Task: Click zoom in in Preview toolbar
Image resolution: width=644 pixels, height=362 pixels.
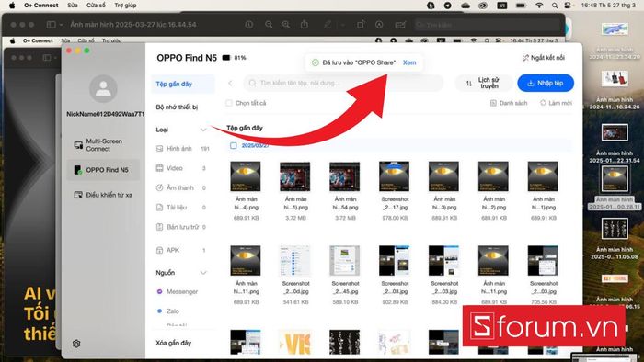Action: [x=286, y=25]
